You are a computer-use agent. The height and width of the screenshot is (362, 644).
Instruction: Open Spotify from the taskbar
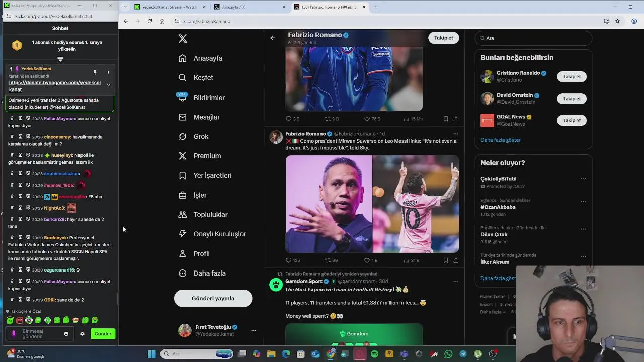374,354
